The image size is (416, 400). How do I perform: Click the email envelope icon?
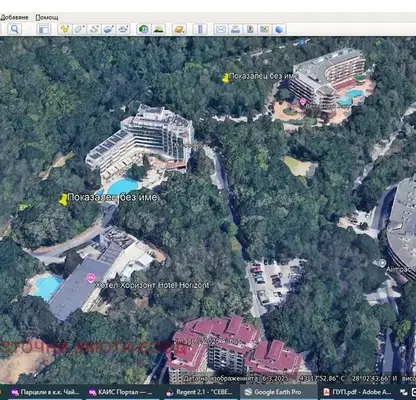pyautogui.click(x=220, y=29)
